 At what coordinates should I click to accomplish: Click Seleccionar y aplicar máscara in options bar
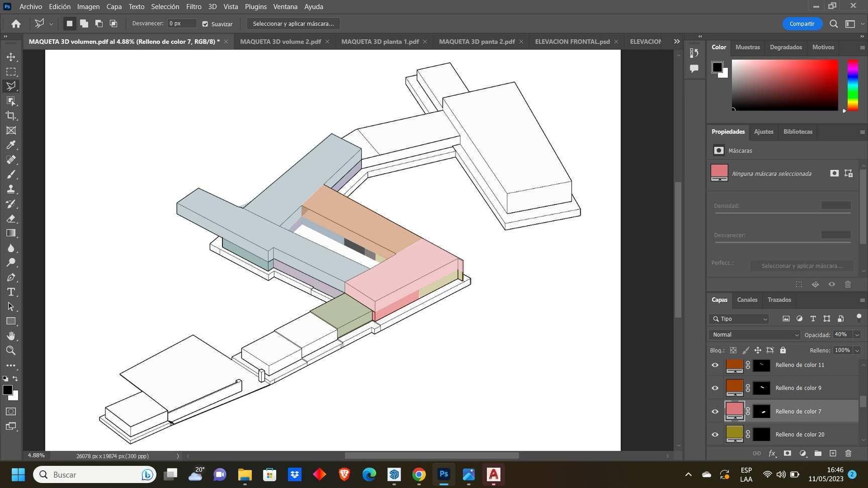pos(293,24)
